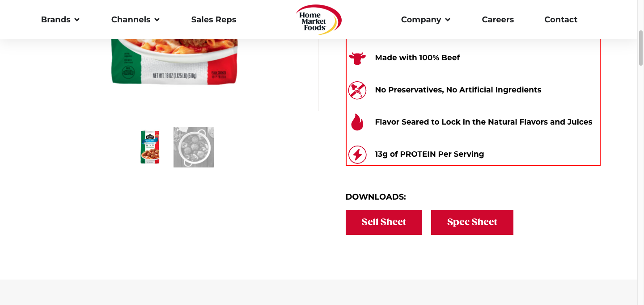Image resolution: width=644 pixels, height=305 pixels.
Task: Select the meatball package thumbnail
Action: tap(150, 147)
